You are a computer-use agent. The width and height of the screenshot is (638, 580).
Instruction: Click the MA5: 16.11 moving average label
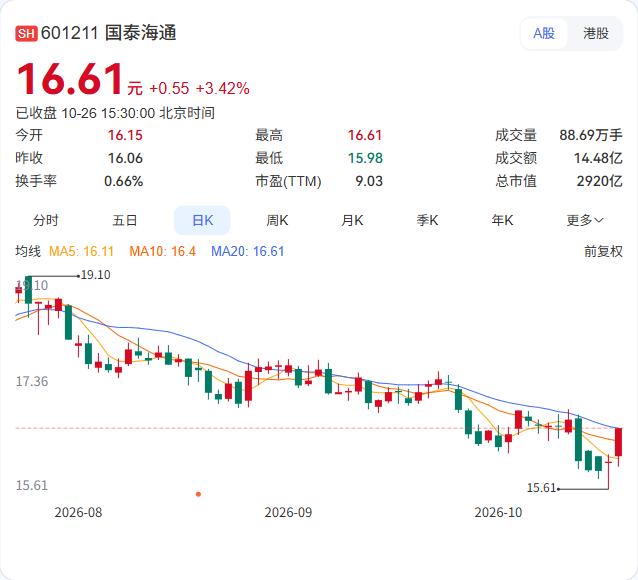pos(81,251)
